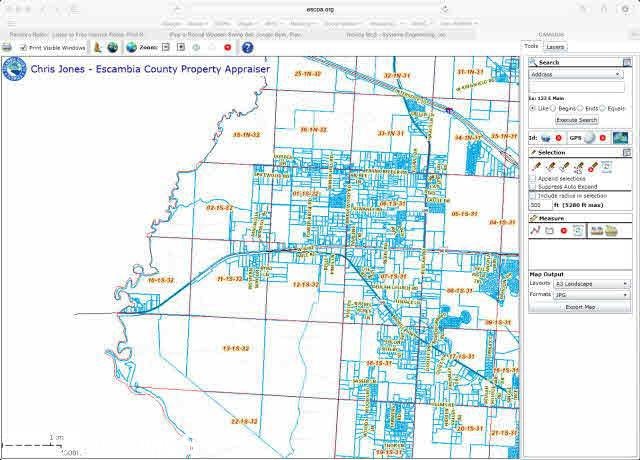This screenshot has height=460, width=640.
Task: Open the Formats JPG dropdown
Action: (592, 295)
